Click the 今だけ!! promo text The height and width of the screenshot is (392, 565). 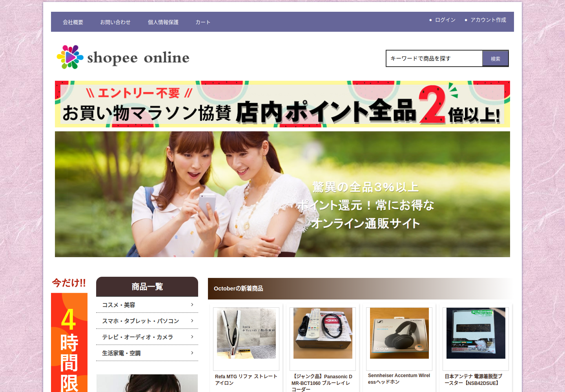(69, 283)
